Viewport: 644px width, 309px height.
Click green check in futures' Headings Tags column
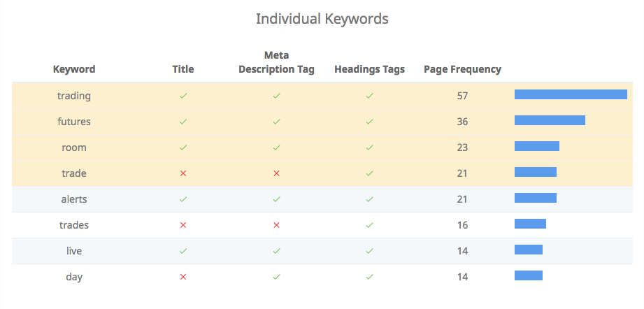(x=369, y=122)
